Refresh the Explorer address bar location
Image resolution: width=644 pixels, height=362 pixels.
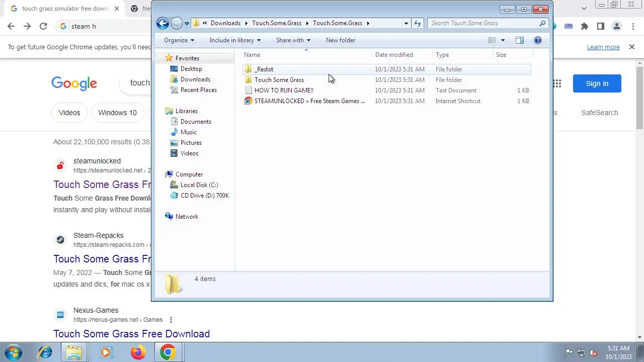click(417, 23)
